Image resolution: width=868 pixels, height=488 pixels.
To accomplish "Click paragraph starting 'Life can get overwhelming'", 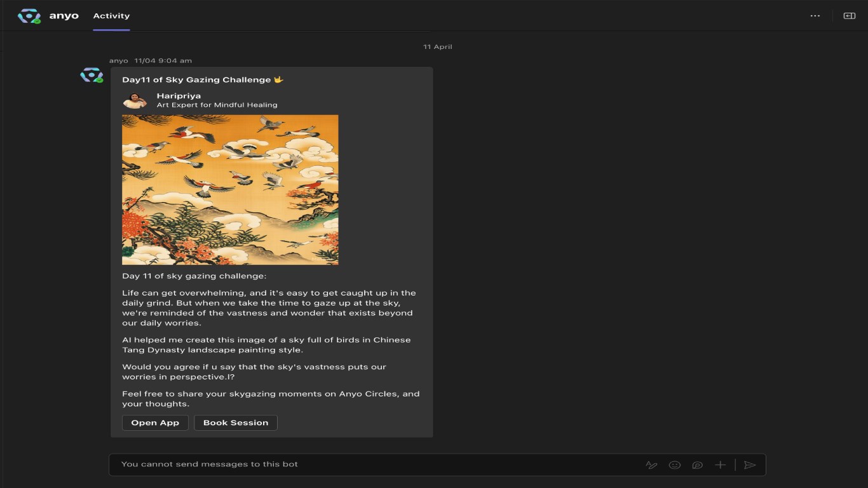I will pos(269,308).
